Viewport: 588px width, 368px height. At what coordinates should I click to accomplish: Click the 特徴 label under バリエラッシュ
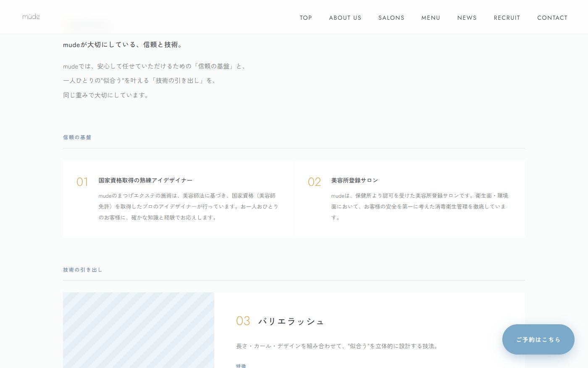point(241,365)
